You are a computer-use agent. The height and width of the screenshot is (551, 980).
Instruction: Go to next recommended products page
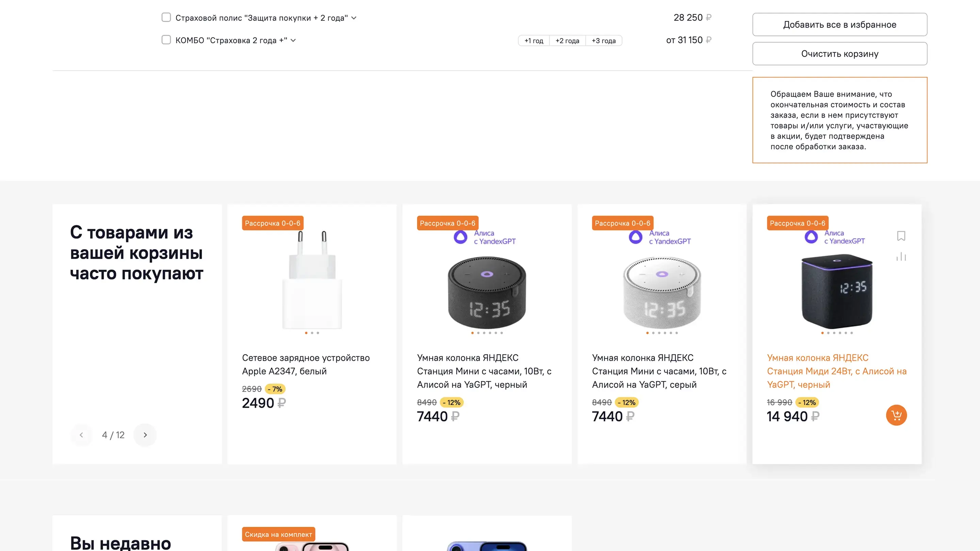point(145,435)
